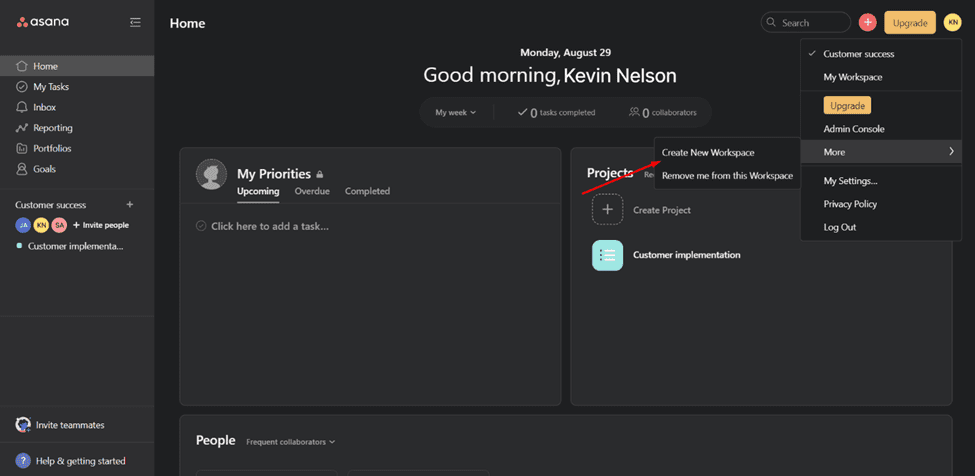Open Portfolios in sidebar
Viewport: 975px width, 476px height.
pos(77,148)
